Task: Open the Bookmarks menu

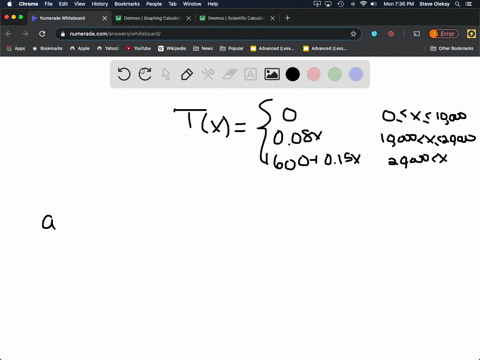Action: click(127, 4)
